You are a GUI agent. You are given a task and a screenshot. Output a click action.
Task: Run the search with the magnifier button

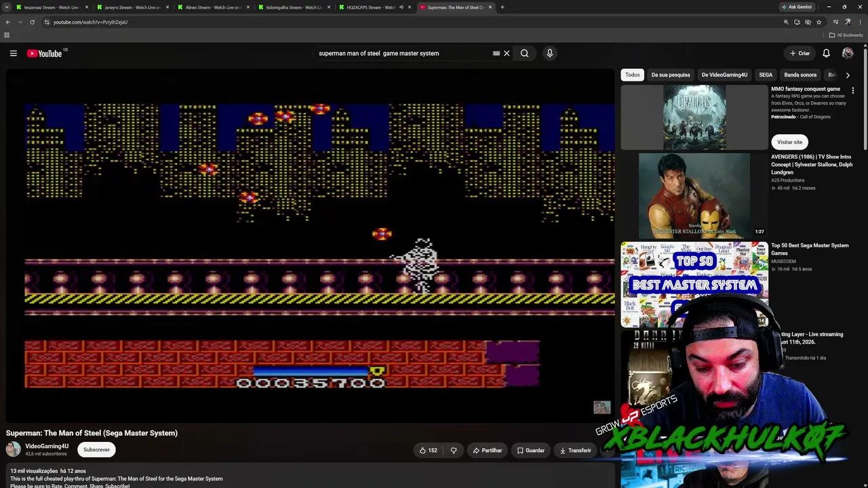(524, 53)
